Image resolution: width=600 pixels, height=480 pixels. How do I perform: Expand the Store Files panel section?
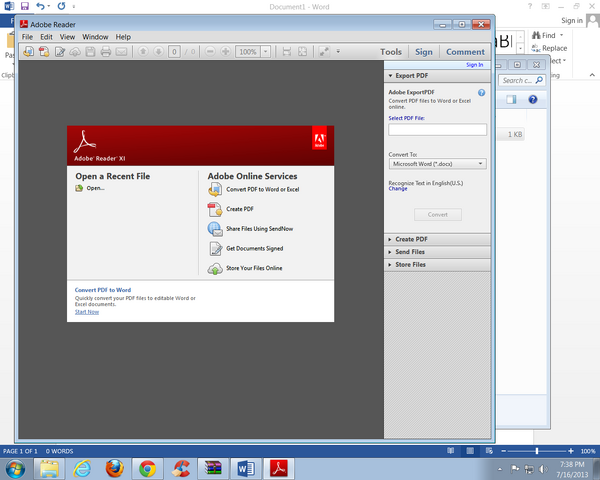coord(390,265)
